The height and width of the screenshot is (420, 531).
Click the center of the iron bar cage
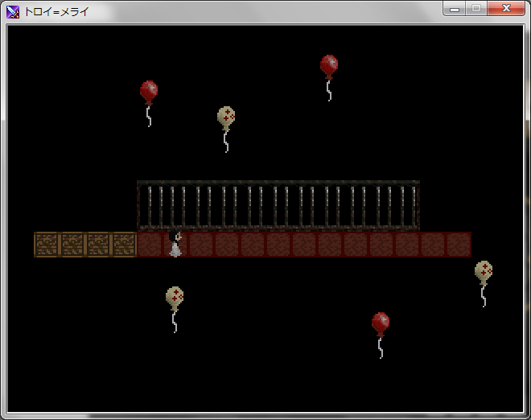tap(278, 206)
